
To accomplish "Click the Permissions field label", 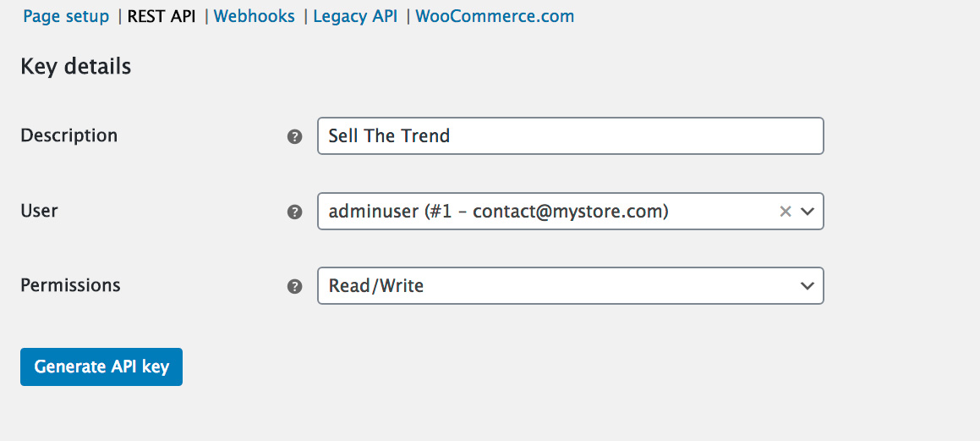I will click(x=70, y=285).
